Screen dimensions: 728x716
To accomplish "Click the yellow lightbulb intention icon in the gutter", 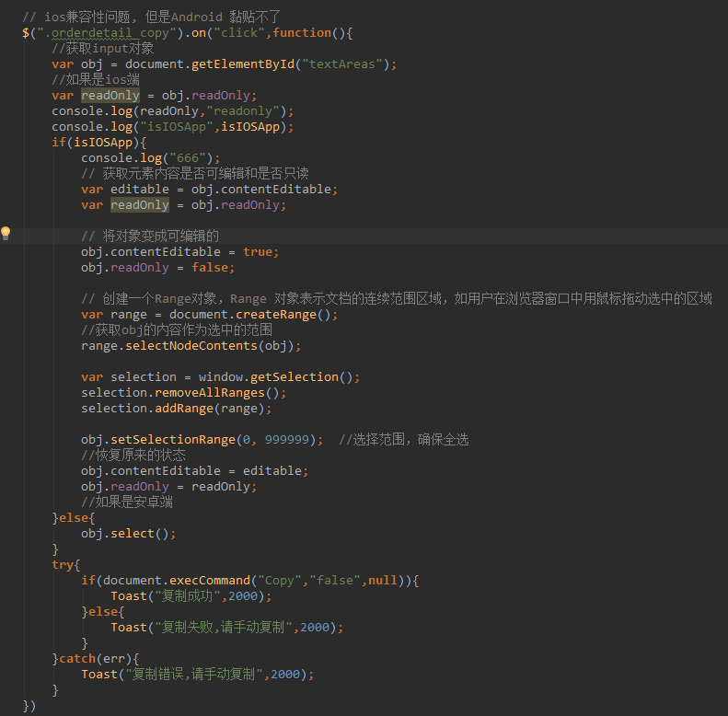I will click(6, 233).
